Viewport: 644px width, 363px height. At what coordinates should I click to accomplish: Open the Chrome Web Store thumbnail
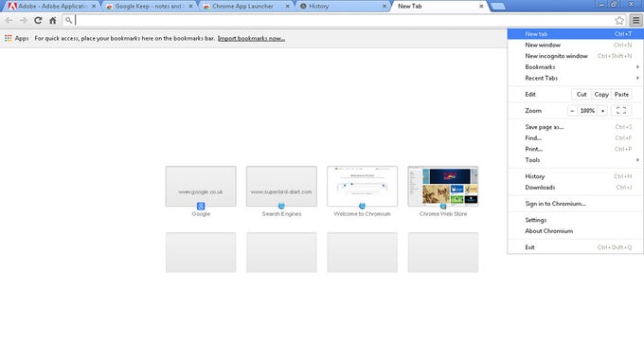pyautogui.click(x=443, y=186)
